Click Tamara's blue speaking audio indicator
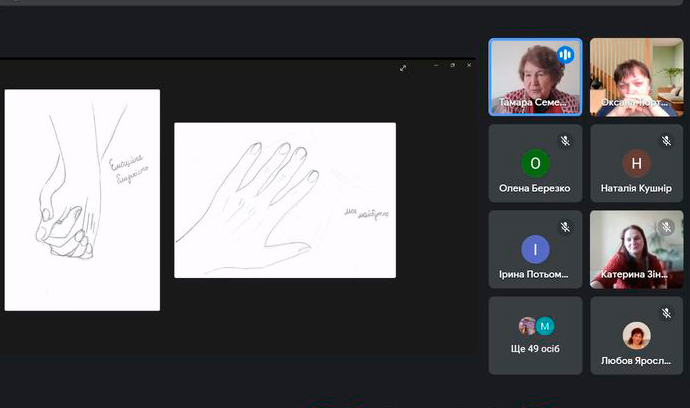 pyautogui.click(x=565, y=55)
